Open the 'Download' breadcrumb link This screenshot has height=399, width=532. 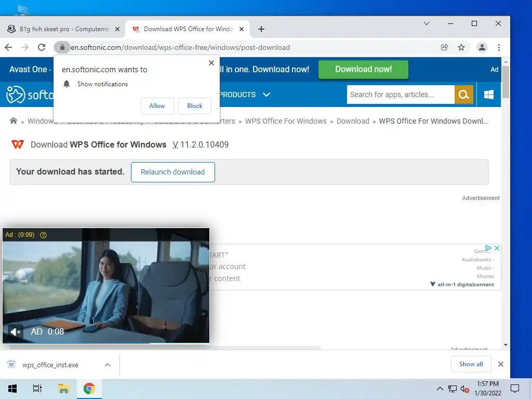(353, 121)
